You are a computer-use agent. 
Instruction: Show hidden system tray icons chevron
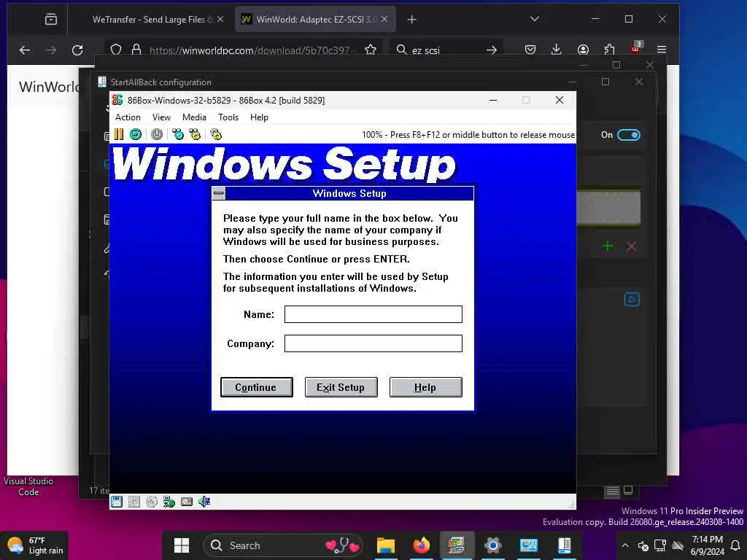click(x=625, y=545)
